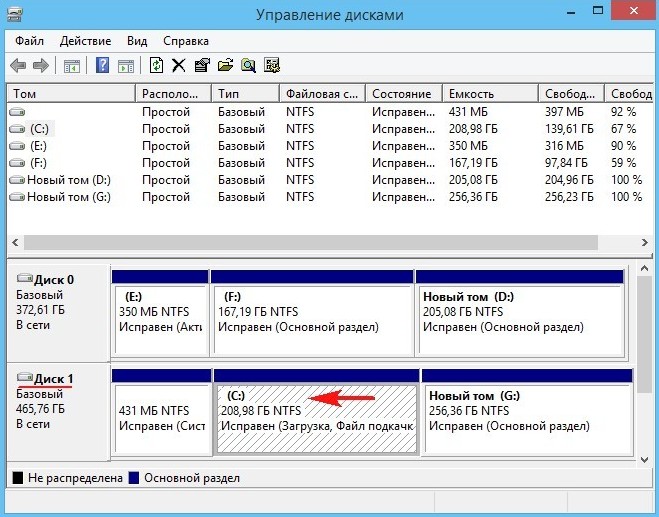
Task: Open the Действие menu
Action: tap(85, 41)
